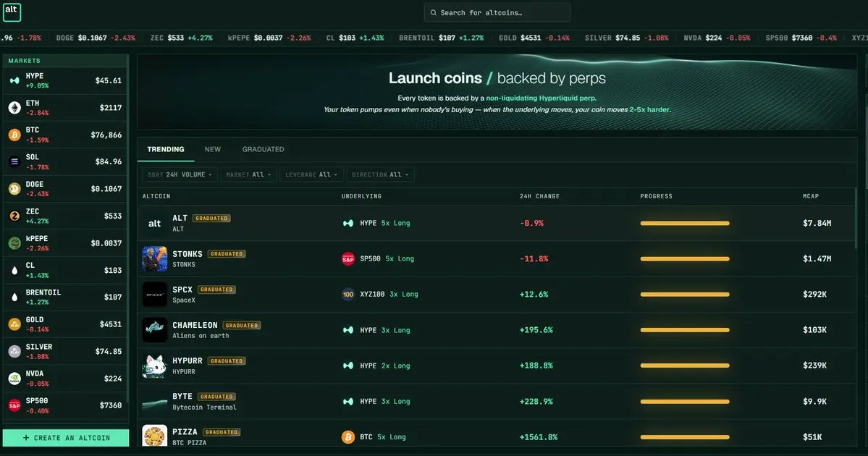
Task: Open the non-liquidating Hyperliquid perp link
Action: click(x=541, y=98)
